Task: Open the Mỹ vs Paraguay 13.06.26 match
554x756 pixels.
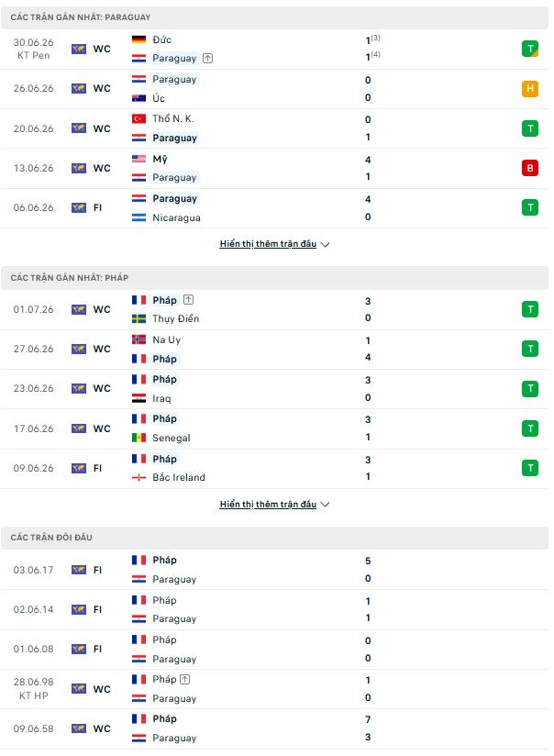Action: [274, 168]
